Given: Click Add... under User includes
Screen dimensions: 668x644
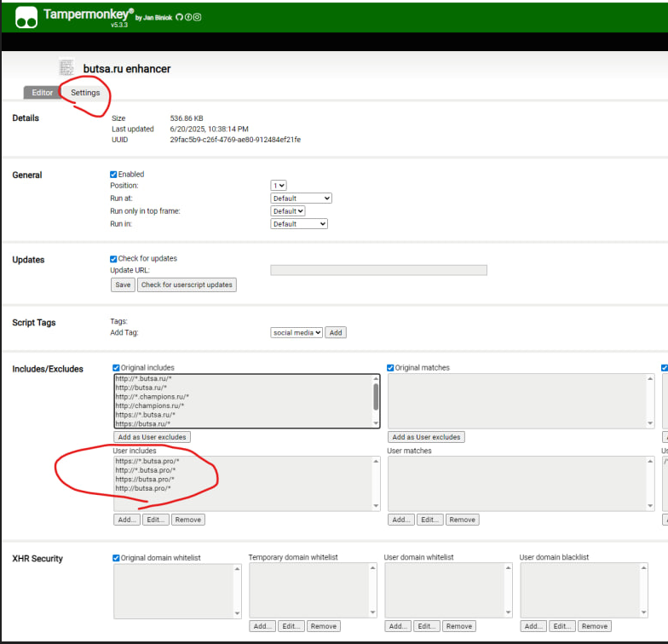Looking at the screenshot, I should tap(127, 520).
